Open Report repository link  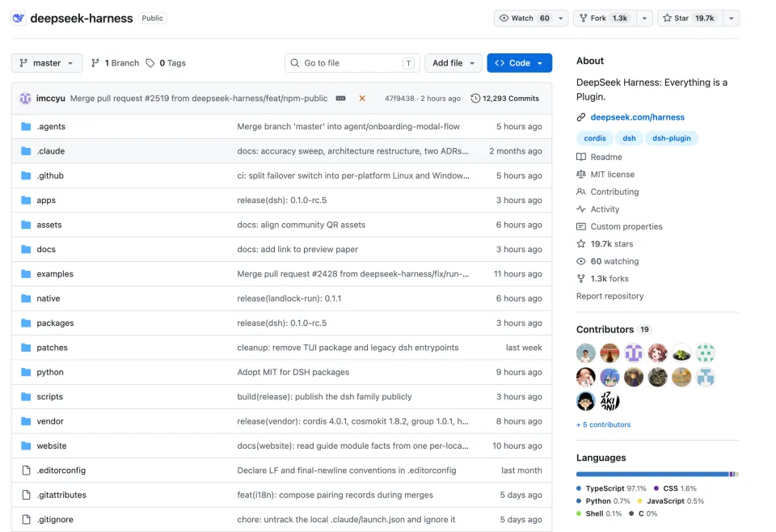(x=609, y=296)
